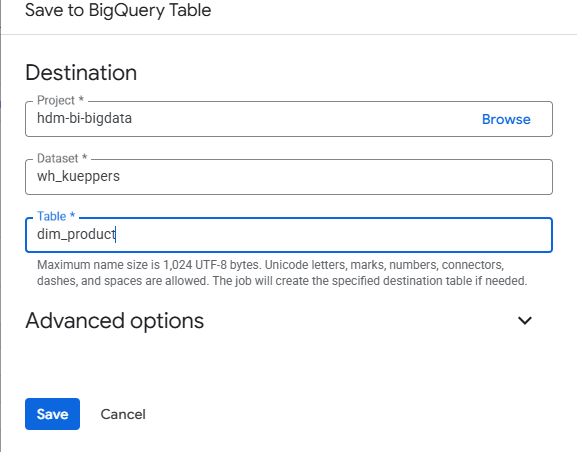
Task: Click inside the Table field with dim_product
Action: click(289, 235)
